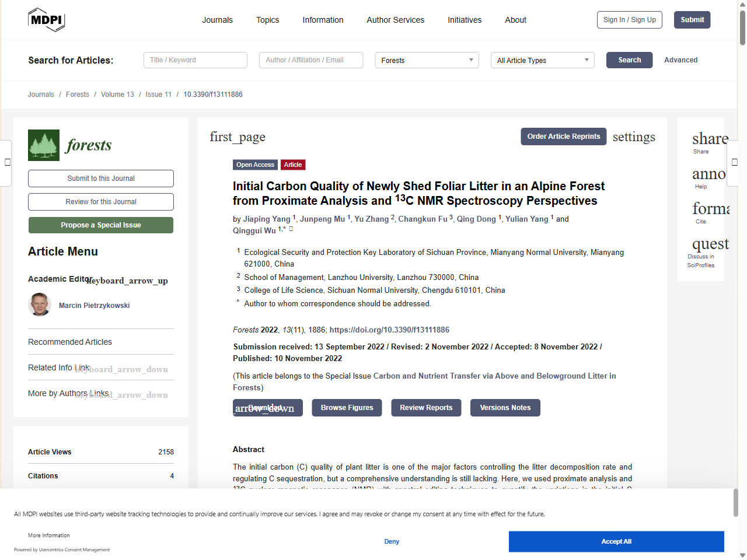
Task: Open the Journals menu
Action: pyautogui.click(x=217, y=20)
